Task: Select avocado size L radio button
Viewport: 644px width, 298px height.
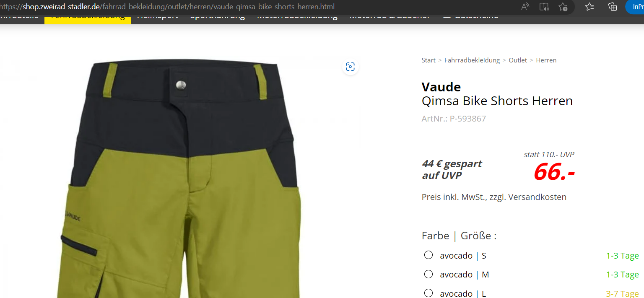Action: point(428,293)
